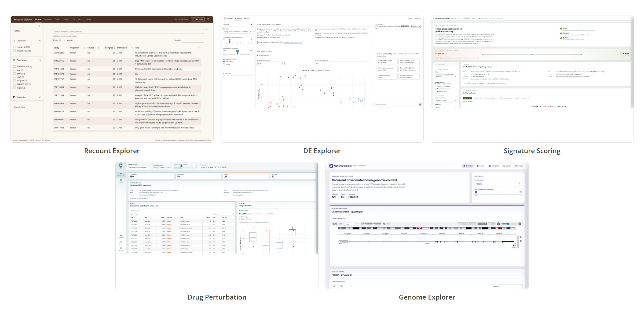The width and height of the screenshot is (644, 317).
Task: Collapse the Filters sidebar chevron in Recount Explorer
Action: pos(39,26)
